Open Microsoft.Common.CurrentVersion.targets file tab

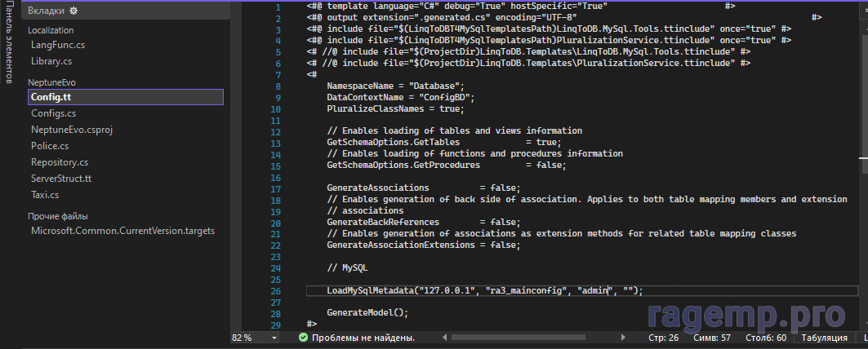(122, 231)
